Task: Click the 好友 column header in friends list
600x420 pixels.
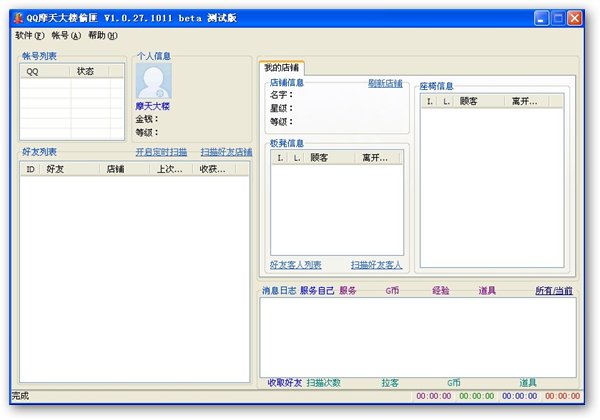Action: tap(70, 169)
